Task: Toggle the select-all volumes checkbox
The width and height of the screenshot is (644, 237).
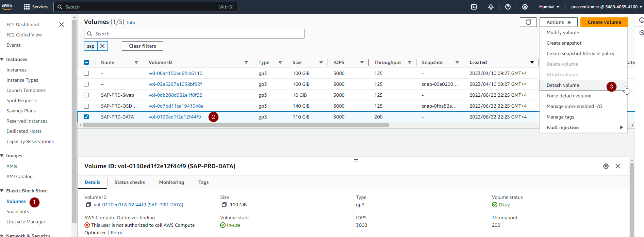Action: [x=86, y=62]
